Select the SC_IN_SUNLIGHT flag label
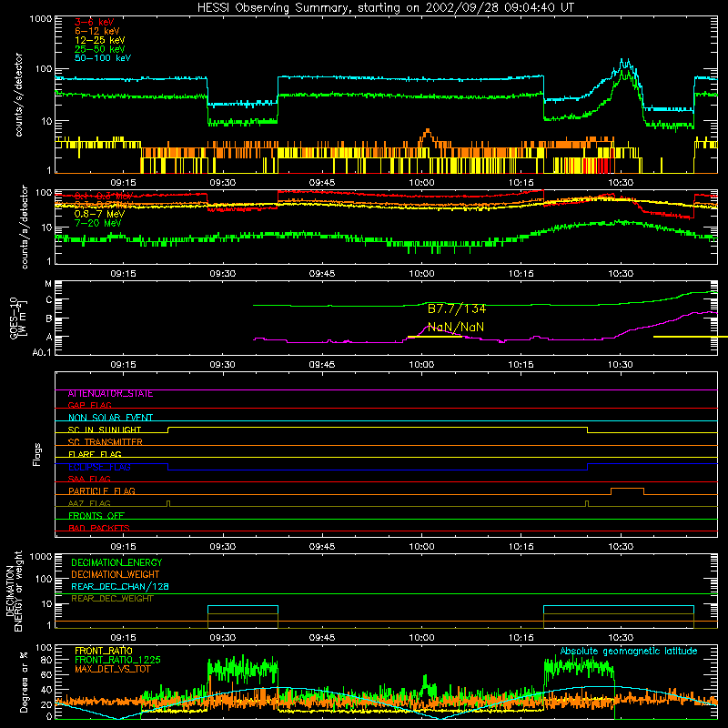Image resolution: width=728 pixels, height=728 pixels. point(105,430)
